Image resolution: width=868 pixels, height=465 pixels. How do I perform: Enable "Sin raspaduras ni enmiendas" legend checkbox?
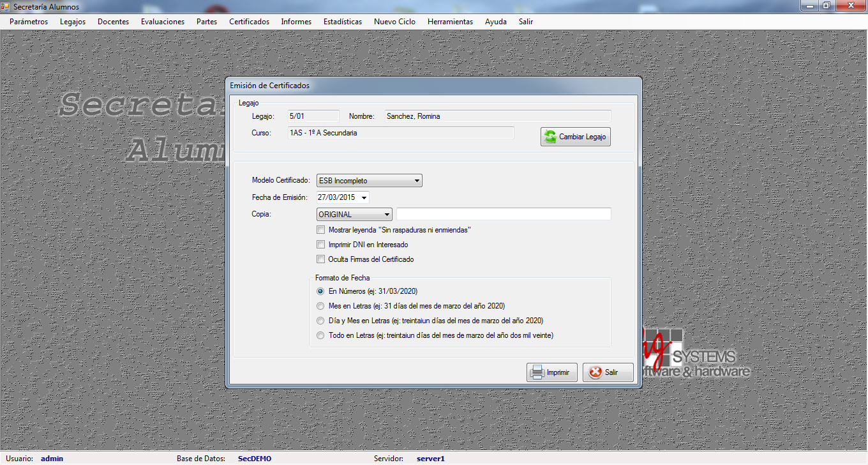click(321, 230)
